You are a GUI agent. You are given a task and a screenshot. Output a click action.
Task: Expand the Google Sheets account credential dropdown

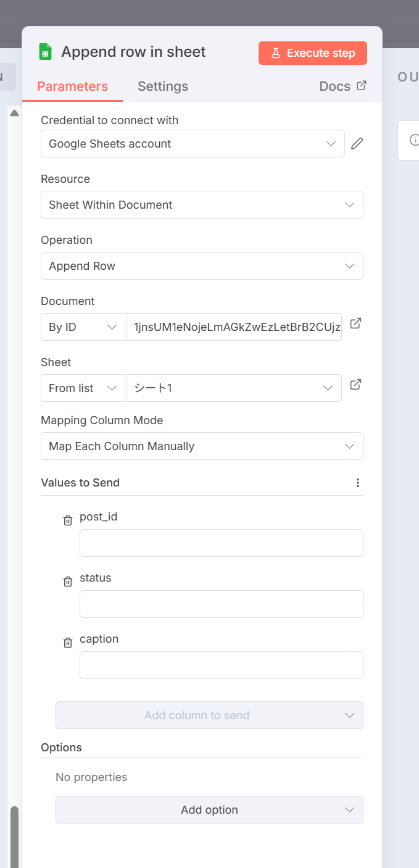[193, 144]
